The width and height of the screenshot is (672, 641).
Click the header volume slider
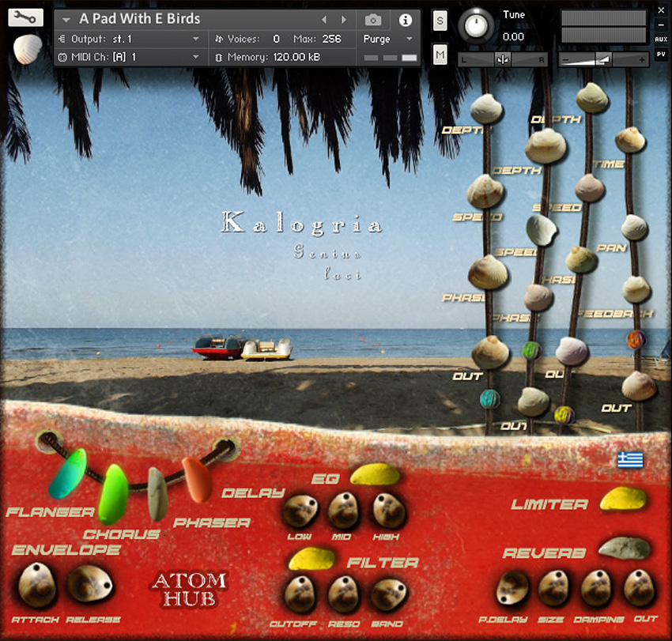603,59
